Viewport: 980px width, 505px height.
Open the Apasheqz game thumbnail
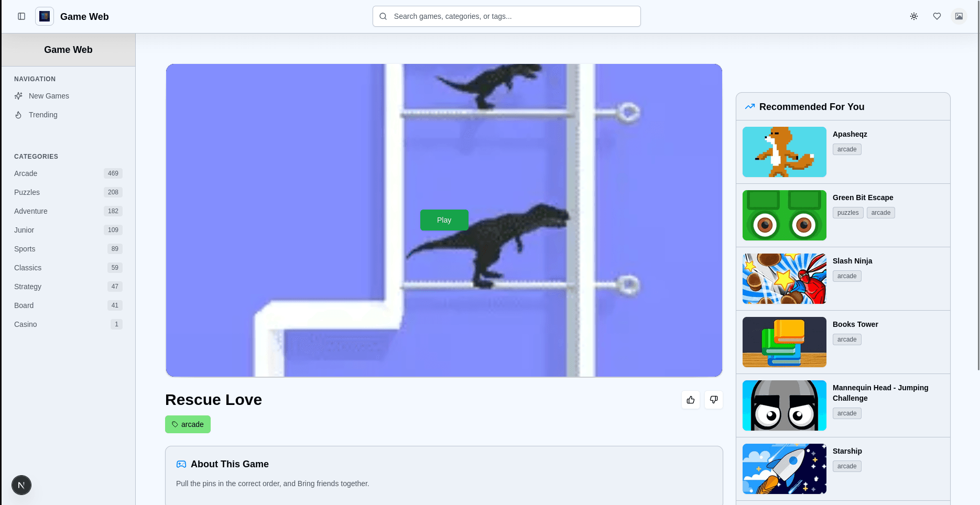click(784, 152)
